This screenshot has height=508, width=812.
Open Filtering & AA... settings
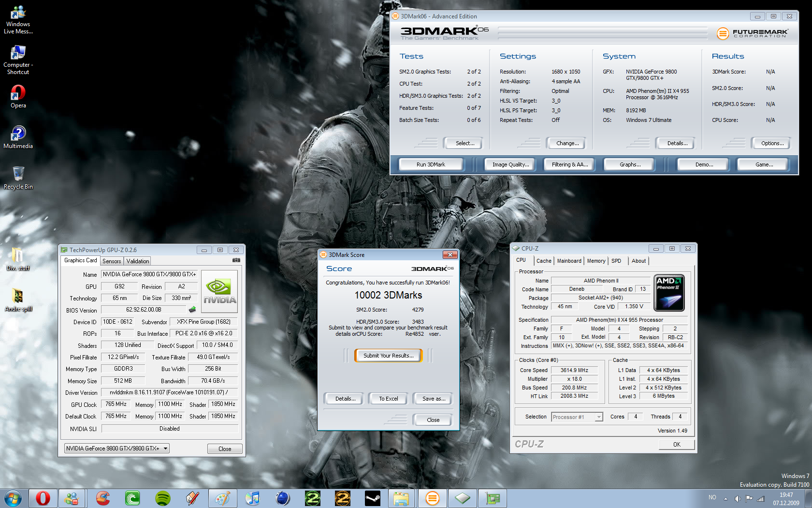click(570, 164)
